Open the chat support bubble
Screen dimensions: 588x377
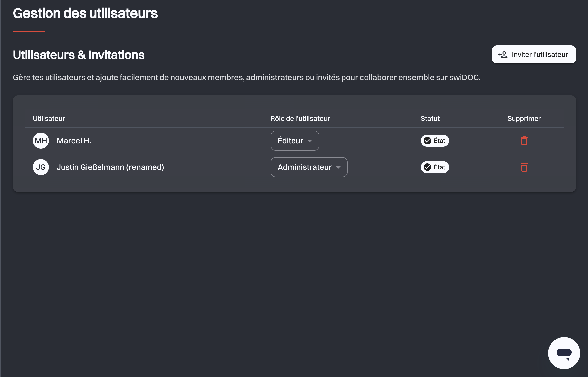pyautogui.click(x=564, y=353)
